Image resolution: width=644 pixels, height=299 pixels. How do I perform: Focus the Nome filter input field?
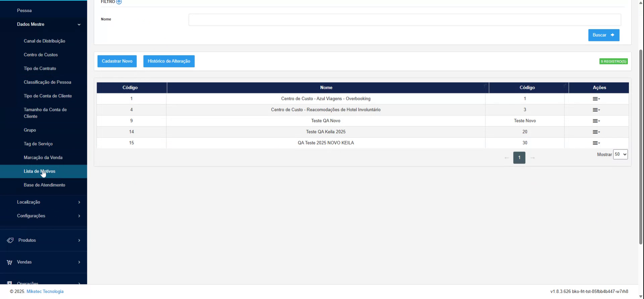[405, 20]
